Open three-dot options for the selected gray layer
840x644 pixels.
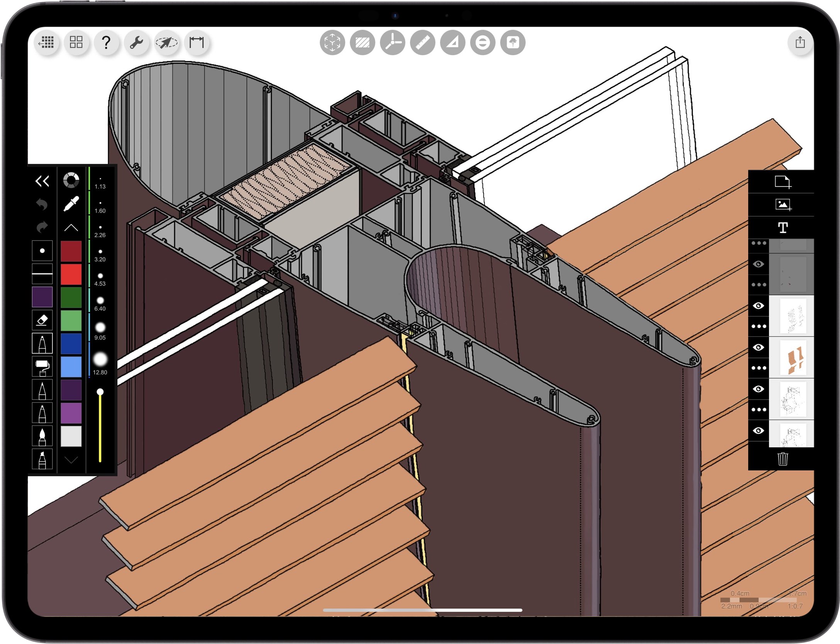[x=758, y=285]
